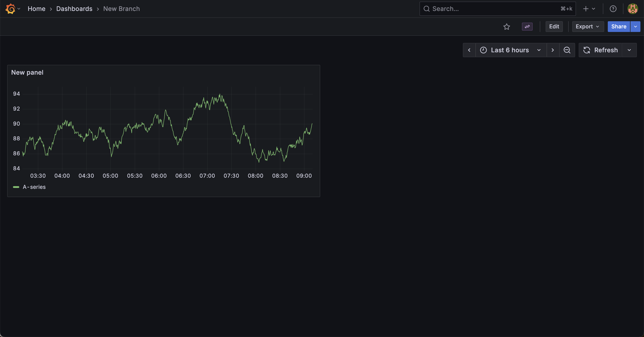Open Dashboards breadcrumb link
The image size is (644, 337).
pyautogui.click(x=74, y=9)
